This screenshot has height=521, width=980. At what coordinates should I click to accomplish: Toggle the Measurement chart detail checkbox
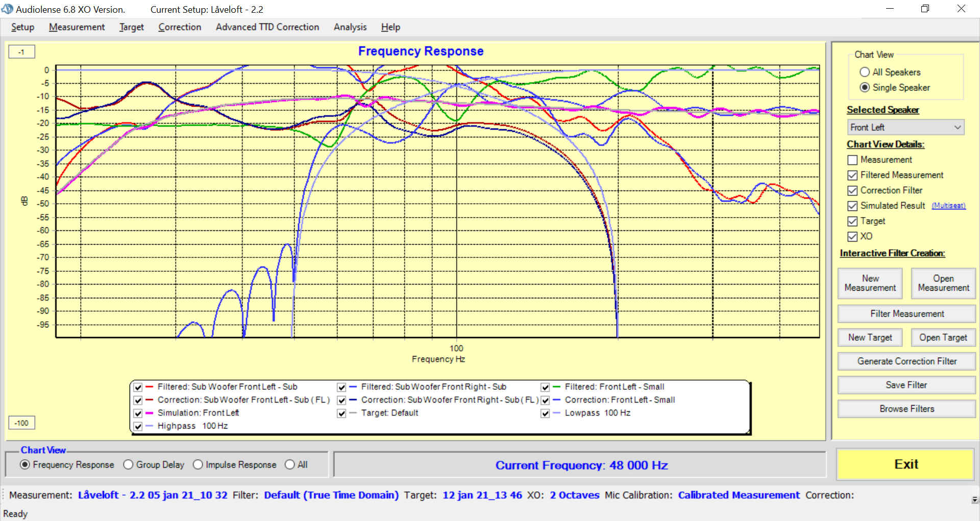852,160
